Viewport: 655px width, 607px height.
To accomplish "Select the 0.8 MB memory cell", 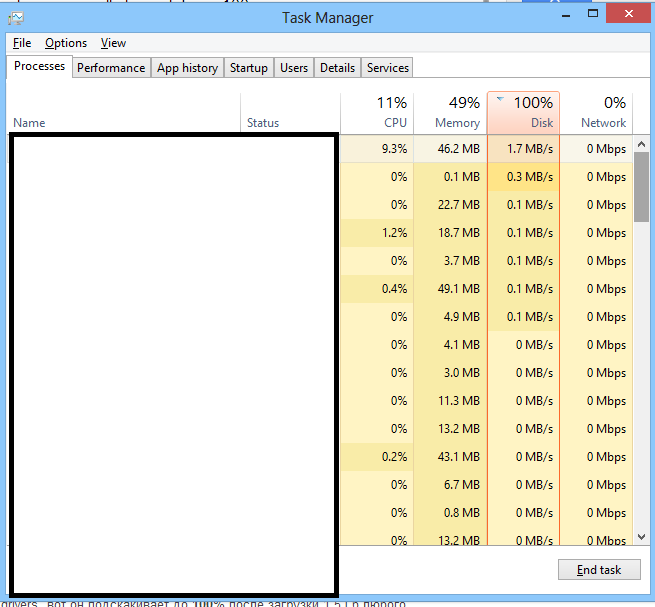I will point(450,513).
